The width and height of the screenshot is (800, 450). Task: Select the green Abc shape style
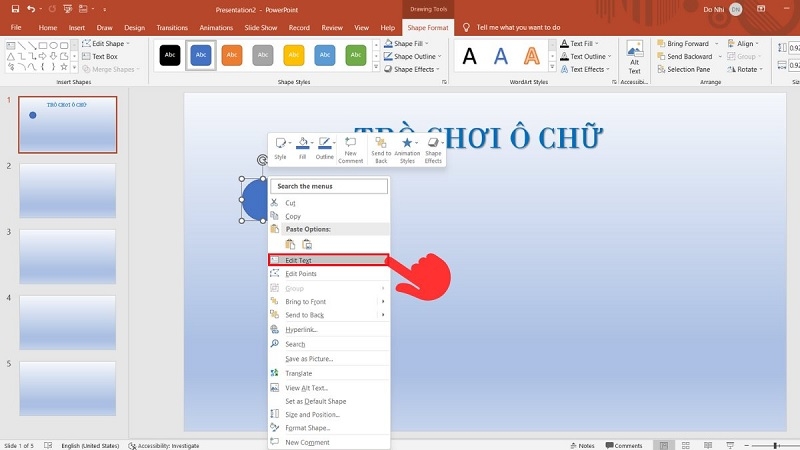[x=356, y=55]
